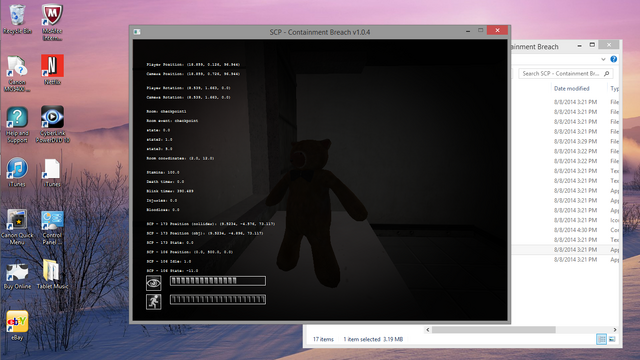Switch Explorer to details view icon
Image resolution: width=640 pixels, height=360 pixels.
(x=601, y=339)
